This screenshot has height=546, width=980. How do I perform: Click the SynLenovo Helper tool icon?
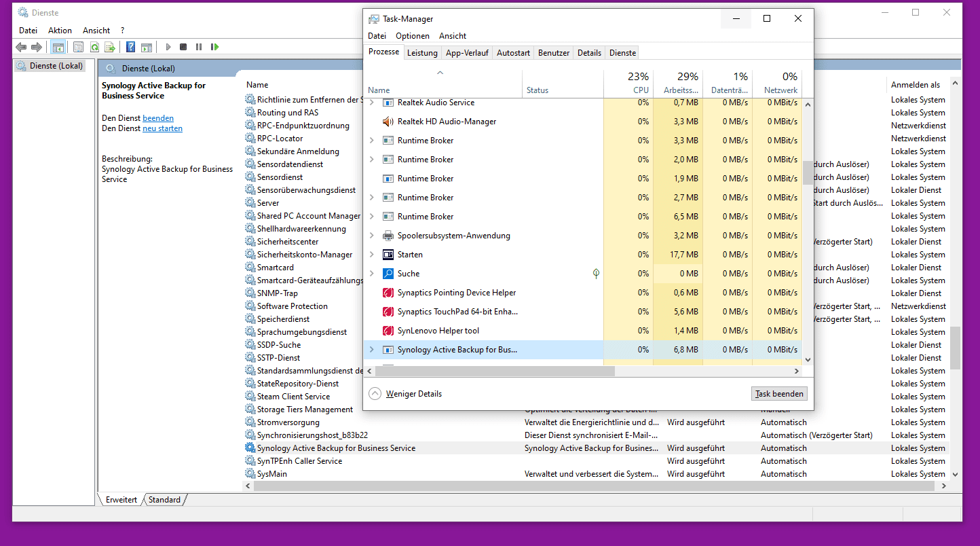(x=388, y=331)
